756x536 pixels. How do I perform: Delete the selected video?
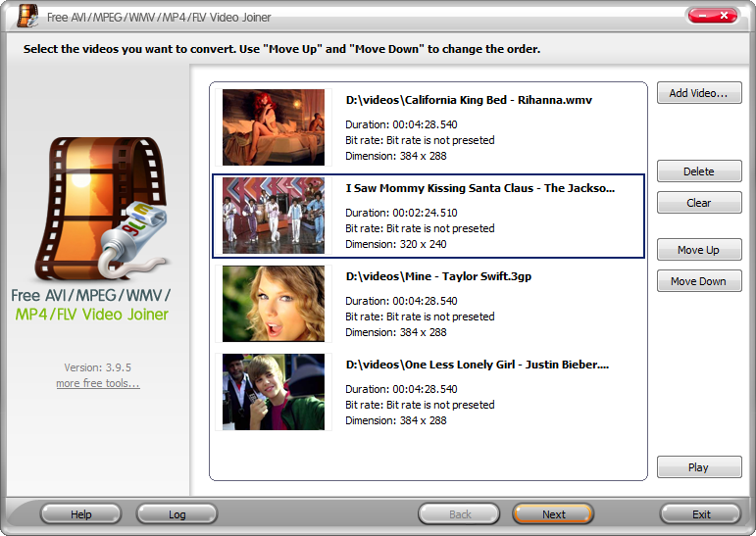click(699, 171)
